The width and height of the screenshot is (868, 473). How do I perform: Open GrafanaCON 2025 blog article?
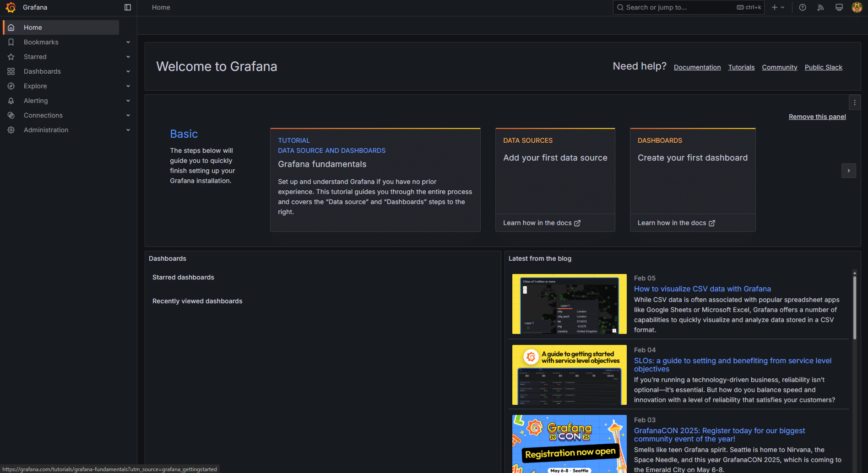click(719, 435)
